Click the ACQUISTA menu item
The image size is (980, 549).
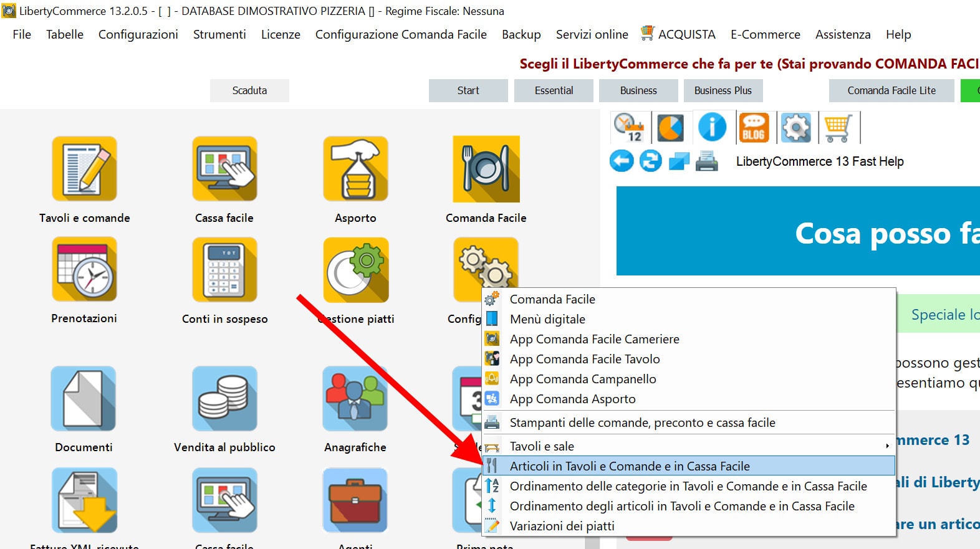pos(678,34)
